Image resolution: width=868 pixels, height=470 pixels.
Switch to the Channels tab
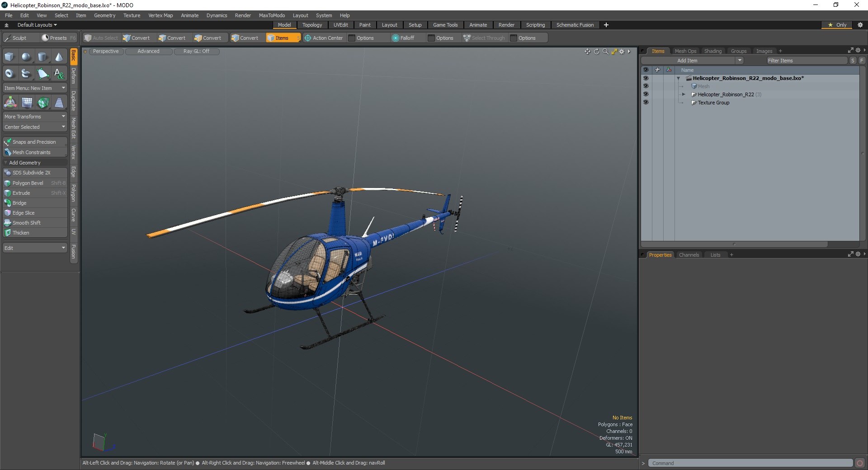689,255
